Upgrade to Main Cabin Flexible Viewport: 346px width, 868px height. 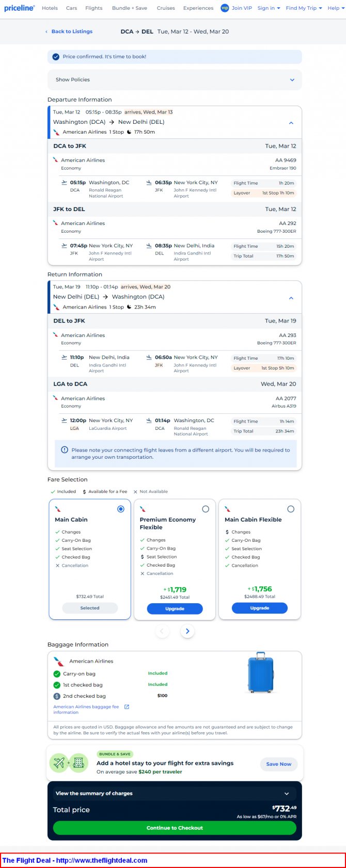pos(260,608)
